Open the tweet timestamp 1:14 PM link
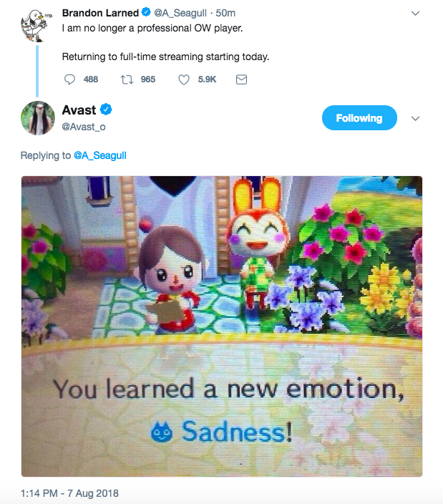Viewport: 443px width, 504px height. tap(70, 493)
